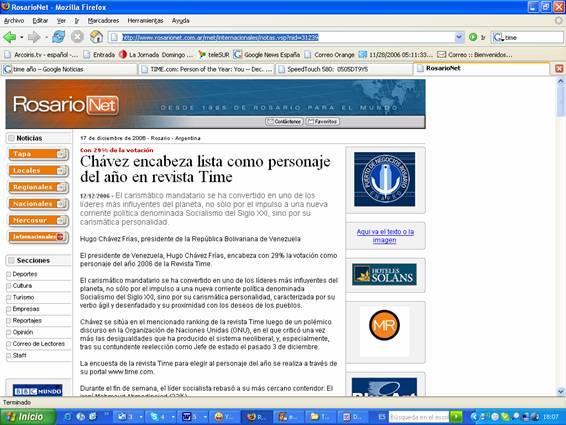Open the Entrada bookmark
The width and height of the screenshot is (566, 425).
99,55
